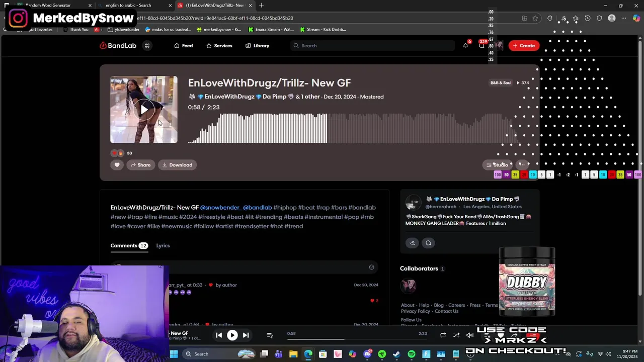The image size is (644, 362).
Task: Open the Edge Copilot icon
Action: (x=636, y=18)
